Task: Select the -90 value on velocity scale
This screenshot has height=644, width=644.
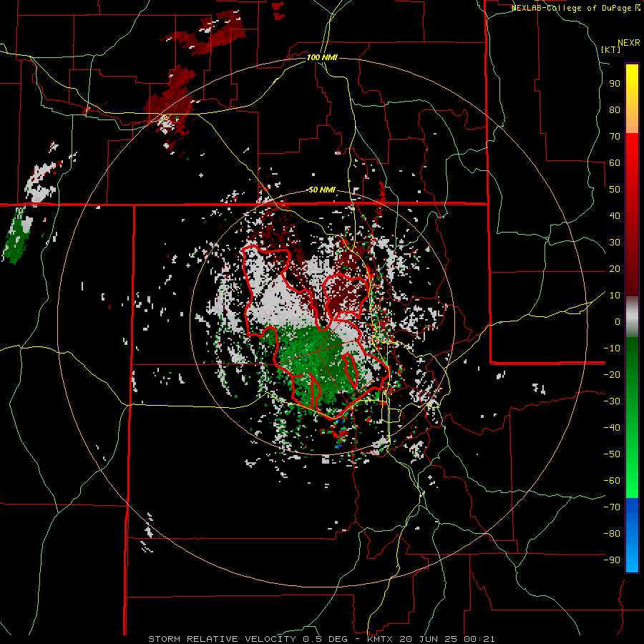Action: (x=612, y=560)
